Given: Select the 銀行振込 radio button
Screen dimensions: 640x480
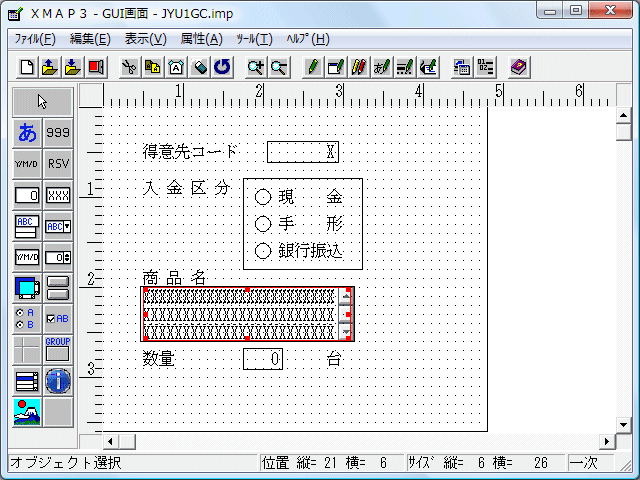Looking at the screenshot, I should click(264, 251).
